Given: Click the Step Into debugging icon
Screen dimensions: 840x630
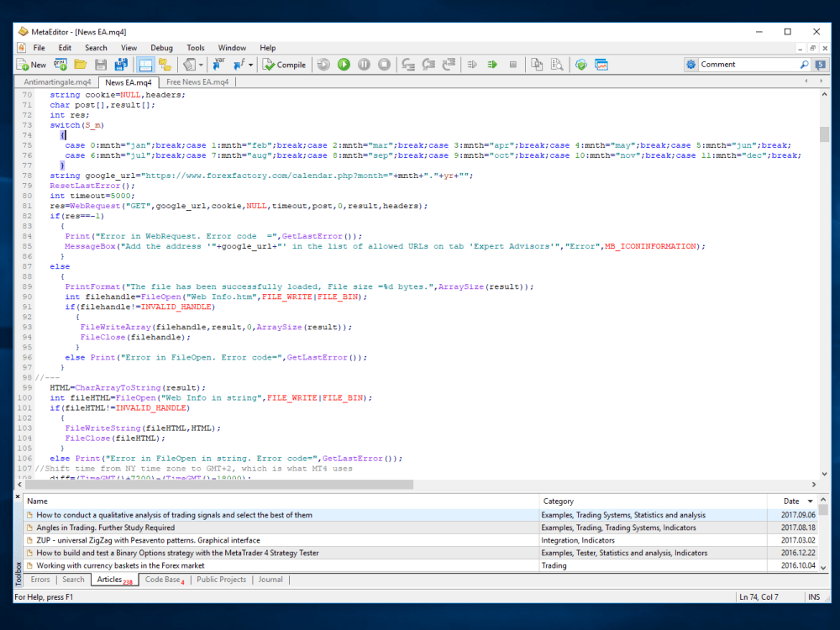Looking at the screenshot, I should (x=408, y=65).
